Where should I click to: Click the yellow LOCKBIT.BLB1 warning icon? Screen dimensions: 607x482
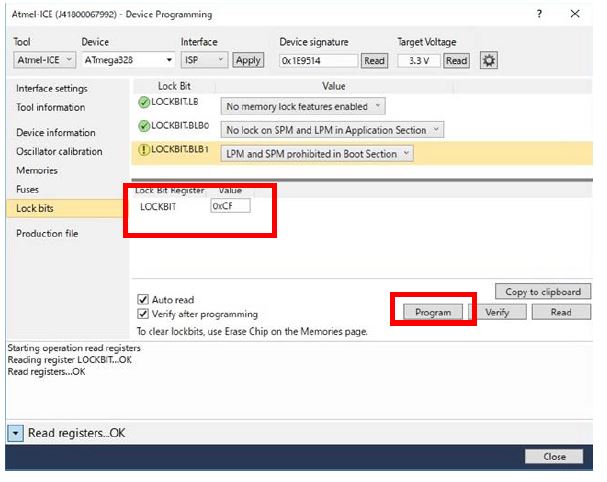point(144,154)
